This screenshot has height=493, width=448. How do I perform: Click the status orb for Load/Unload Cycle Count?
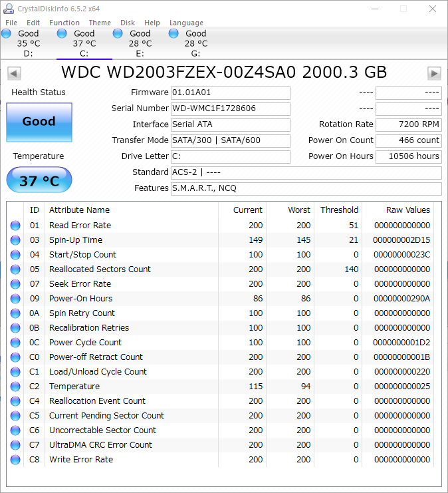(x=15, y=372)
